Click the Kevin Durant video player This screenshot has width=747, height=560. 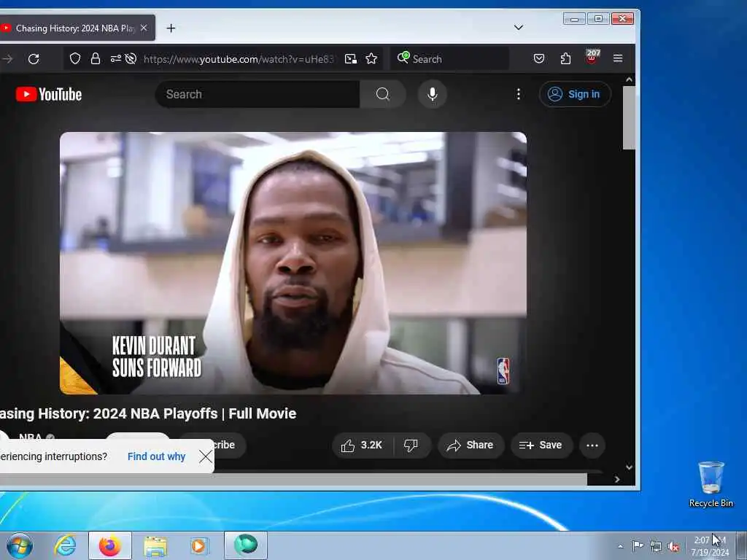tap(293, 262)
